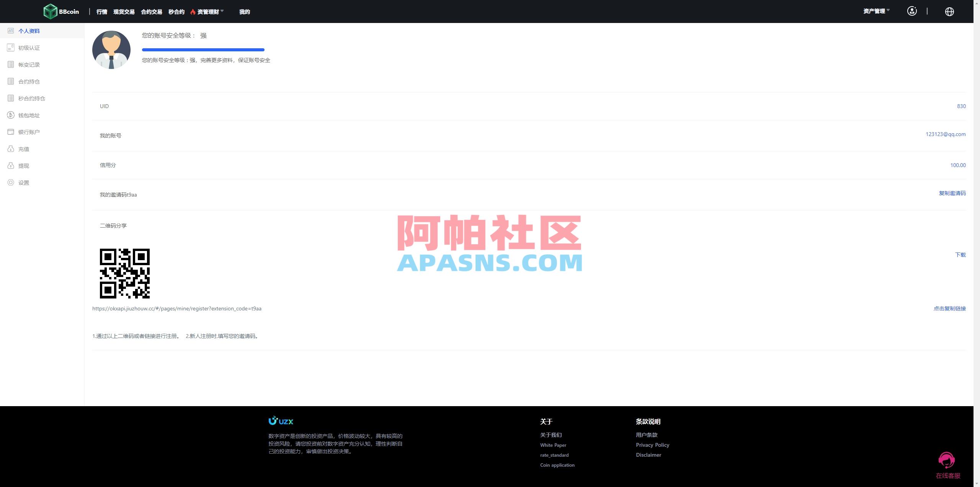Click 复制邀请码 to copy invite code
The width and height of the screenshot is (980, 487).
tap(952, 193)
